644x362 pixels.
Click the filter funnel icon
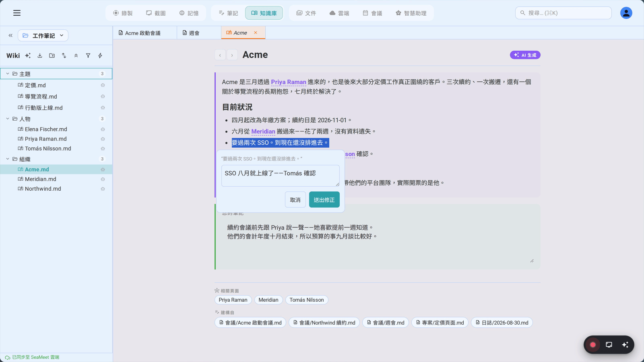pyautogui.click(x=88, y=56)
